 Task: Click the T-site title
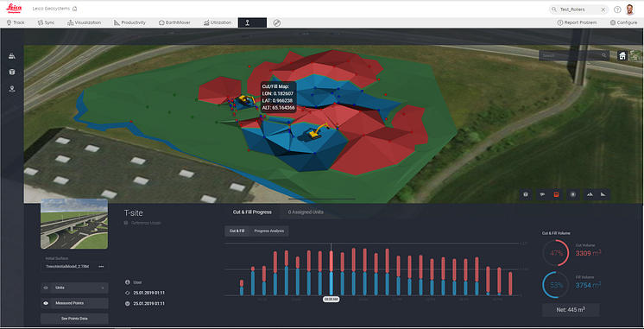tap(134, 212)
